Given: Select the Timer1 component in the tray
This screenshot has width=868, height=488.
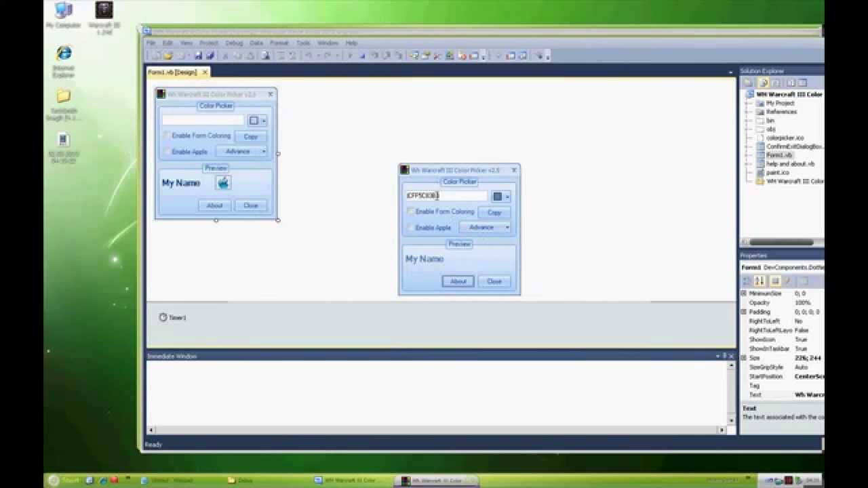Looking at the screenshot, I should pyautogui.click(x=172, y=317).
